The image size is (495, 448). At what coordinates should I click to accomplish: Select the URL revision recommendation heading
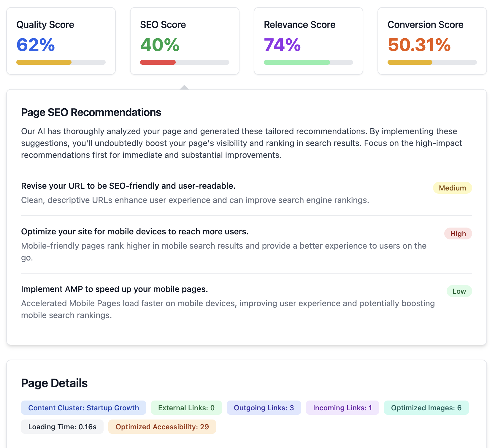(x=128, y=186)
